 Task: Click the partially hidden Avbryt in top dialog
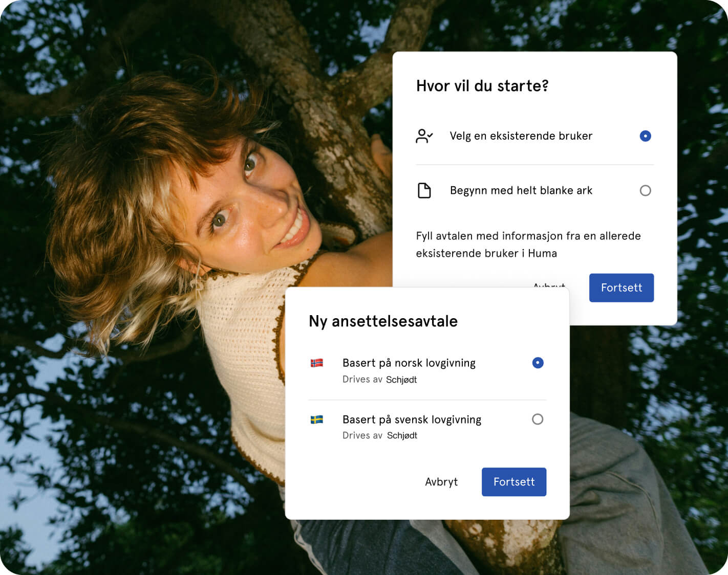pos(549,284)
